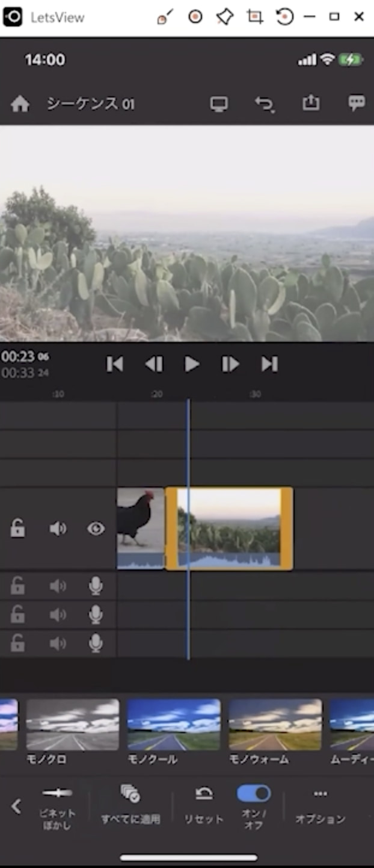Jump to the next edit point
The width and height of the screenshot is (374, 868).
pyautogui.click(x=269, y=364)
